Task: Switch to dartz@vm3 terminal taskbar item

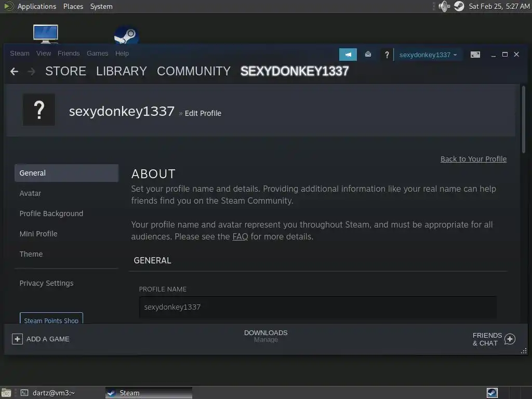Action: (x=47, y=393)
